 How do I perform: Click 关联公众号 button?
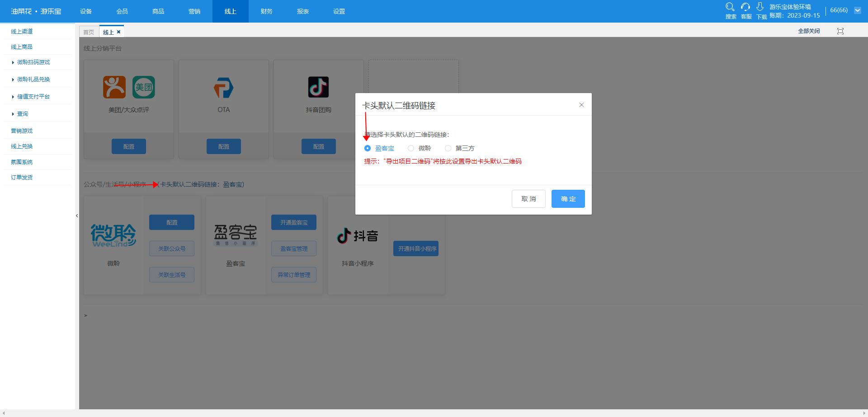[172, 248]
